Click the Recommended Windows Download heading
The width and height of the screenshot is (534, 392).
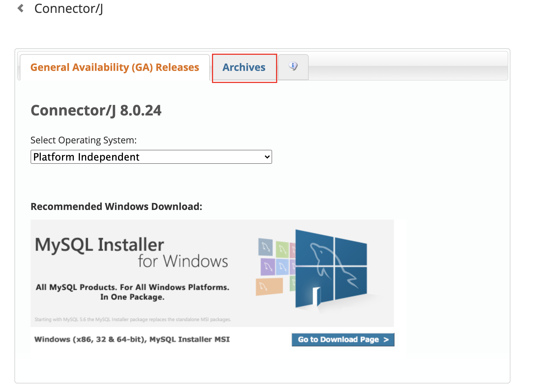click(x=116, y=207)
